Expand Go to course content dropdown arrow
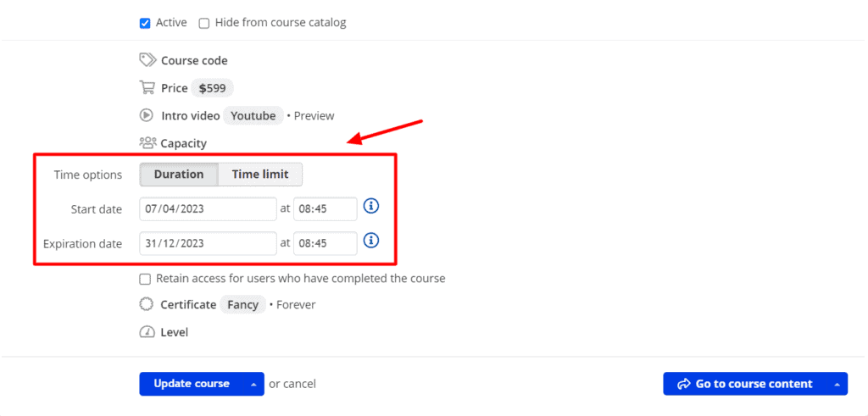This screenshot has height=416, width=868. [x=837, y=384]
